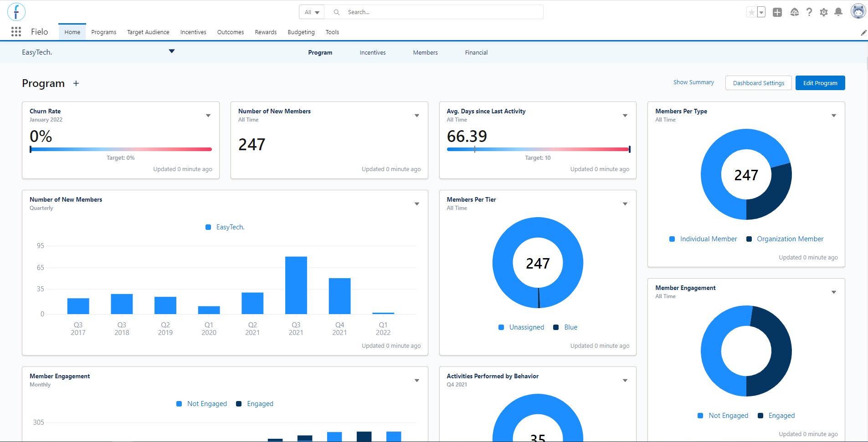Toggle the Organization Member legend item

(785, 239)
